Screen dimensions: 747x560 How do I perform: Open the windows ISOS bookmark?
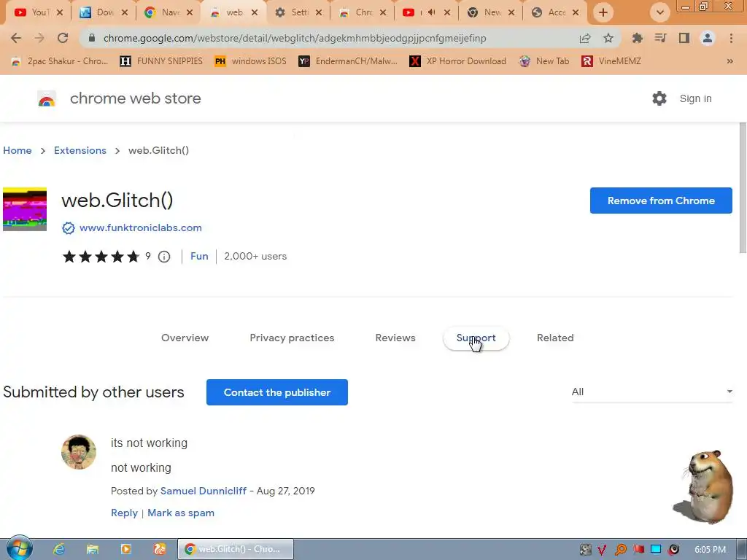251,61
